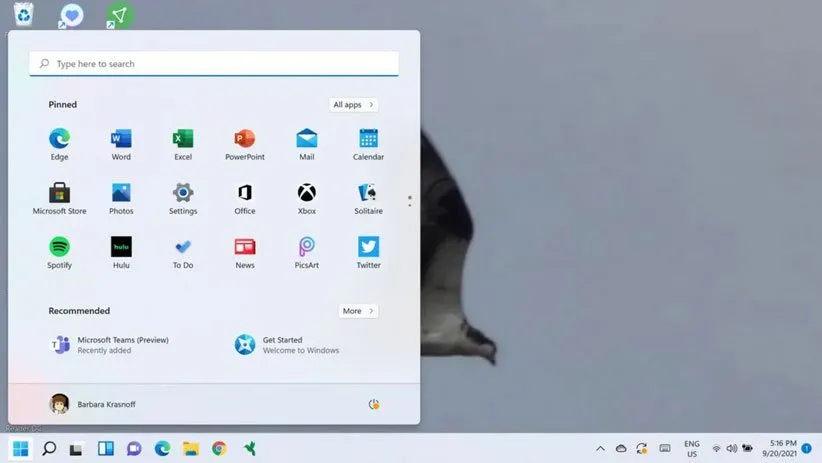Expand More recommended items
The width and height of the screenshot is (822, 463).
pos(357,311)
